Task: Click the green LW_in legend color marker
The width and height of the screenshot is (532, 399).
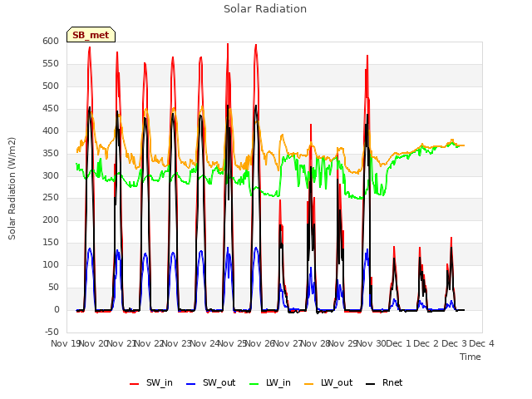Action: [x=254, y=384]
